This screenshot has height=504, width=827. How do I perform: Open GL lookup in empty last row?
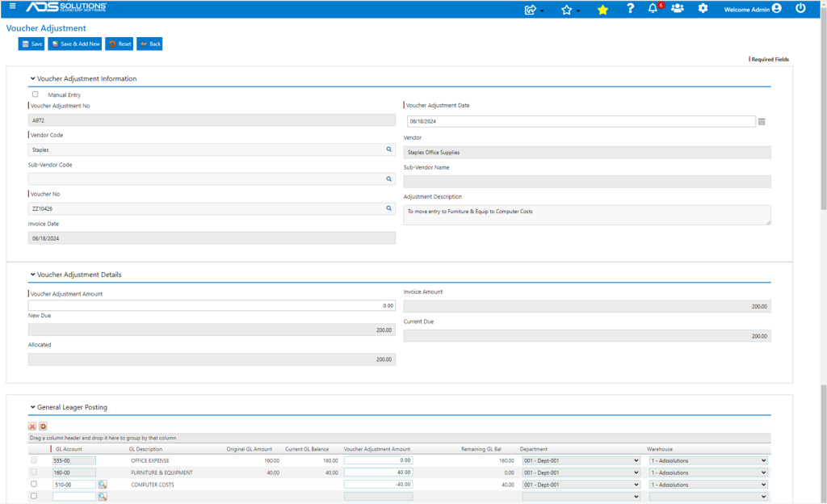click(103, 497)
